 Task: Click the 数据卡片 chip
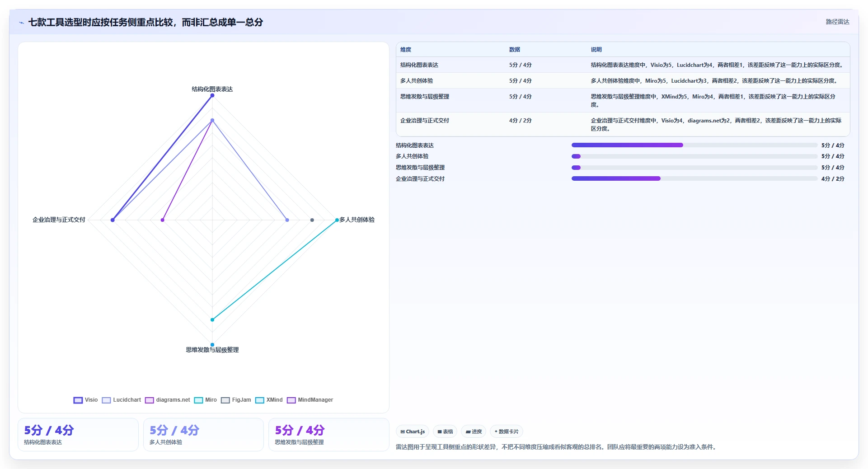(x=507, y=431)
